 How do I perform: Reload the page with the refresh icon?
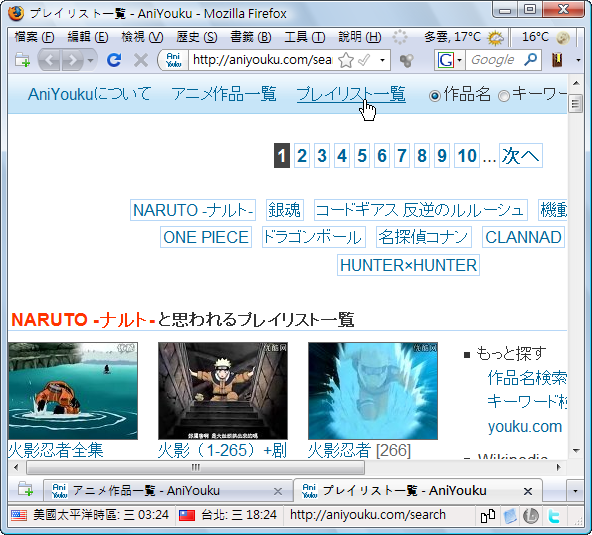(114, 60)
